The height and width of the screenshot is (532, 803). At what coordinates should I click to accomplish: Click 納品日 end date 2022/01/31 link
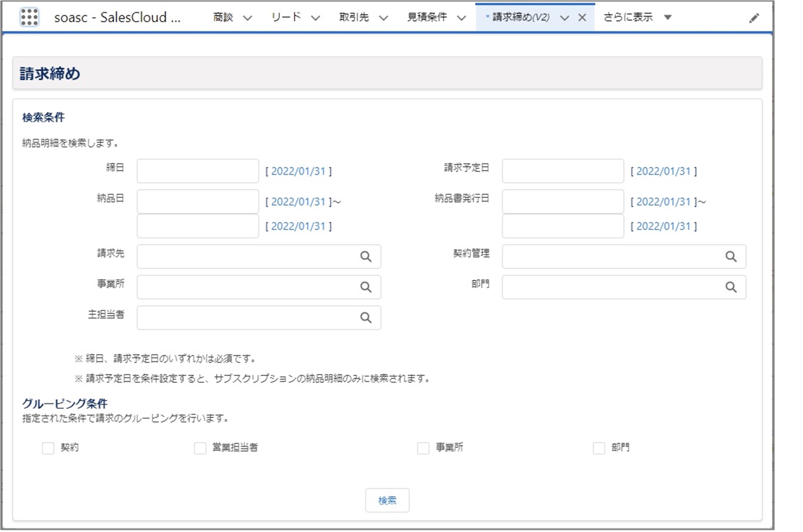(298, 226)
